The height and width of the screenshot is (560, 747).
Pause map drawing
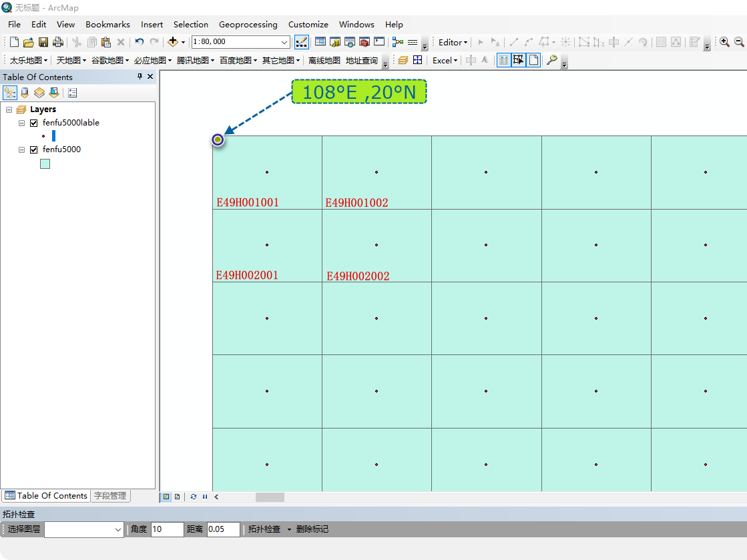tap(205, 497)
